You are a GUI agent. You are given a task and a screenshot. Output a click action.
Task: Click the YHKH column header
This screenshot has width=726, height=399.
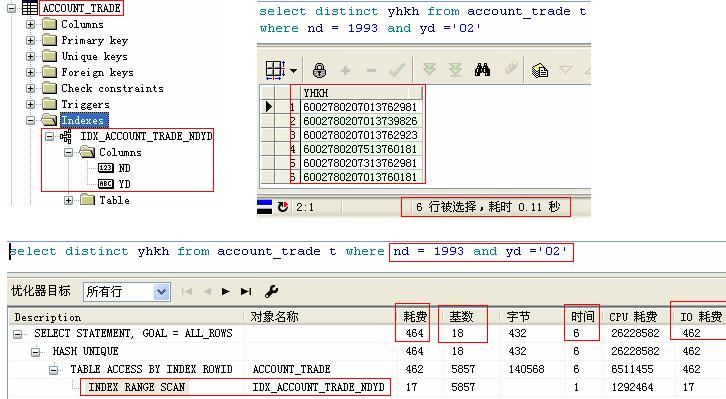361,93
